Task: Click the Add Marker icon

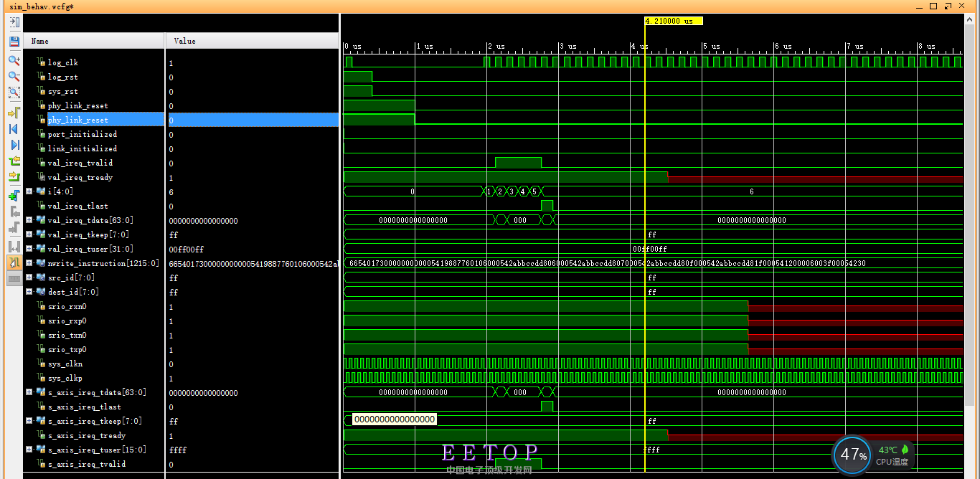Action: pyautogui.click(x=14, y=195)
